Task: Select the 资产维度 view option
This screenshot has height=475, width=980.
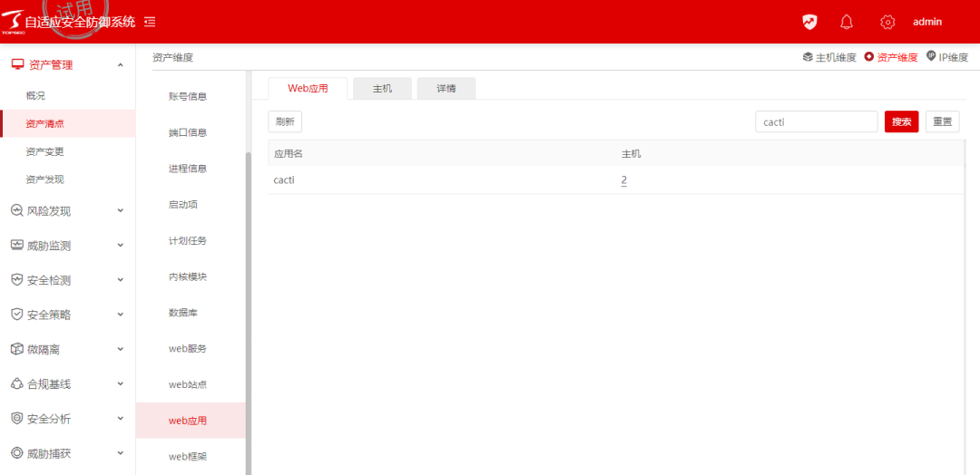Action: 891,57
